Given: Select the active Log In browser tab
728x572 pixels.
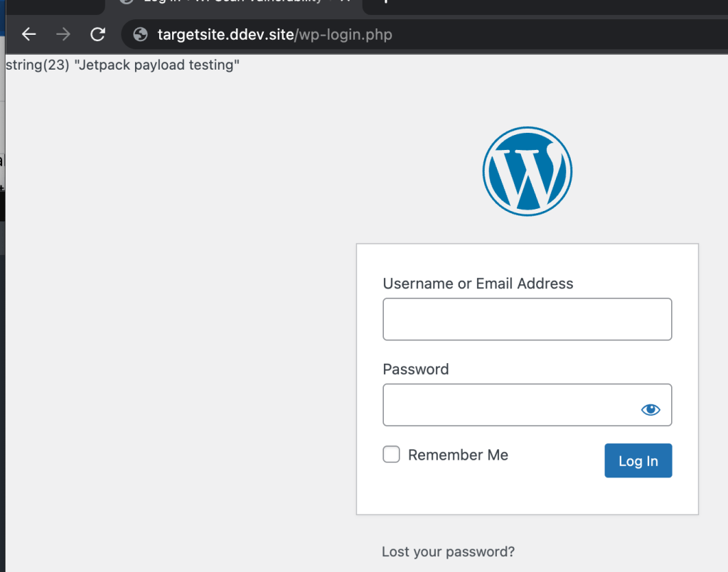Looking at the screenshot, I should click(x=235, y=3).
